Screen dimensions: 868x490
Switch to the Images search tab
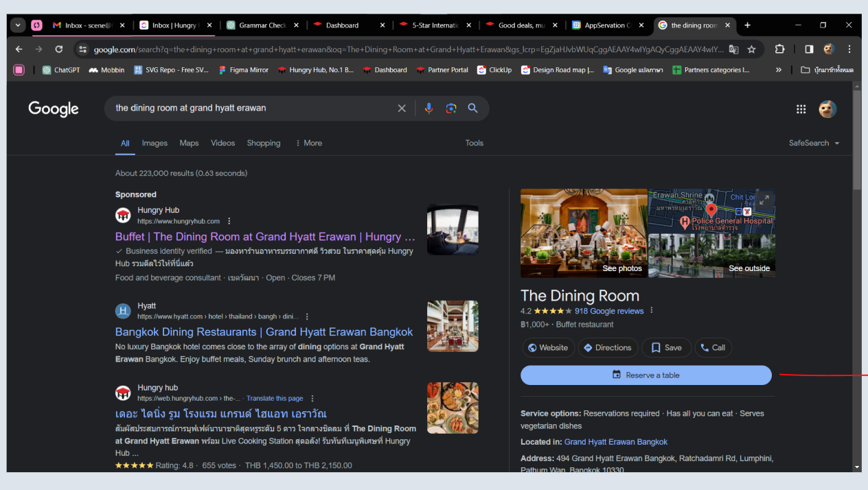pyautogui.click(x=155, y=143)
